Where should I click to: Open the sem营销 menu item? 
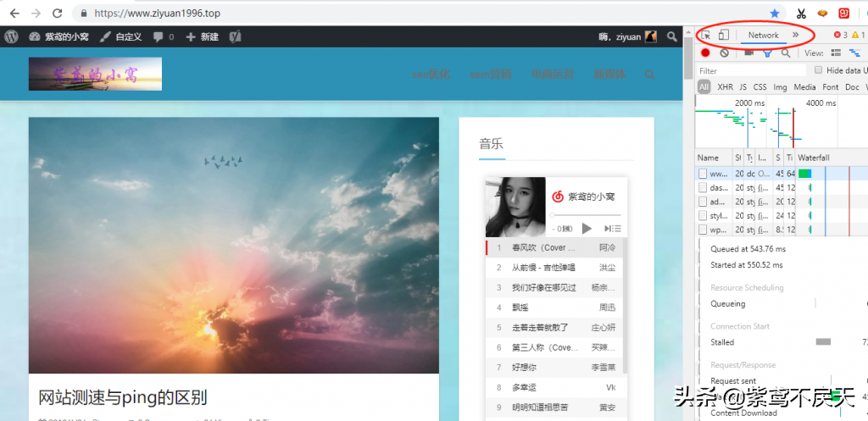[x=491, y=75]
